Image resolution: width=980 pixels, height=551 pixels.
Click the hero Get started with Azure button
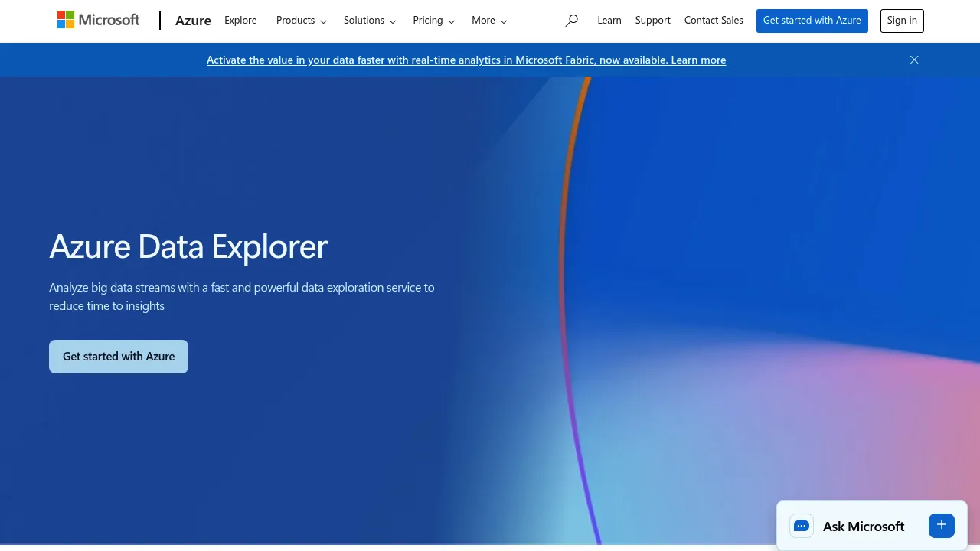119,357
